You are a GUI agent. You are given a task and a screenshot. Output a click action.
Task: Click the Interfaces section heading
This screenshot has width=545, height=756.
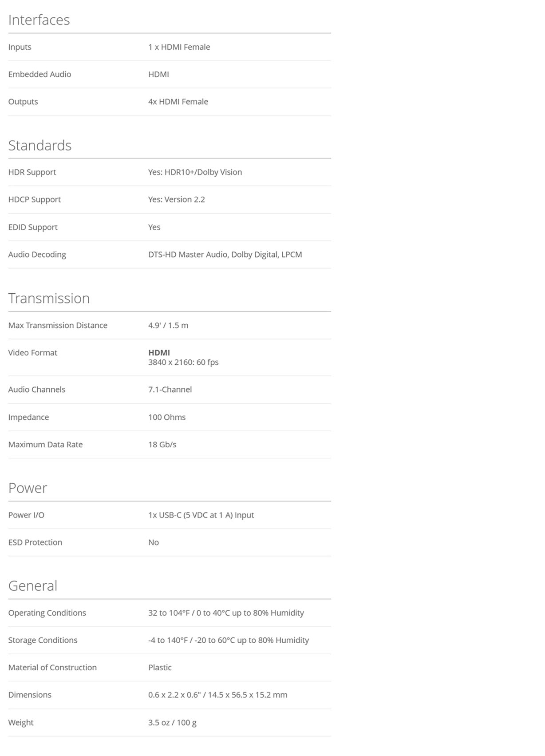[39, 20]
